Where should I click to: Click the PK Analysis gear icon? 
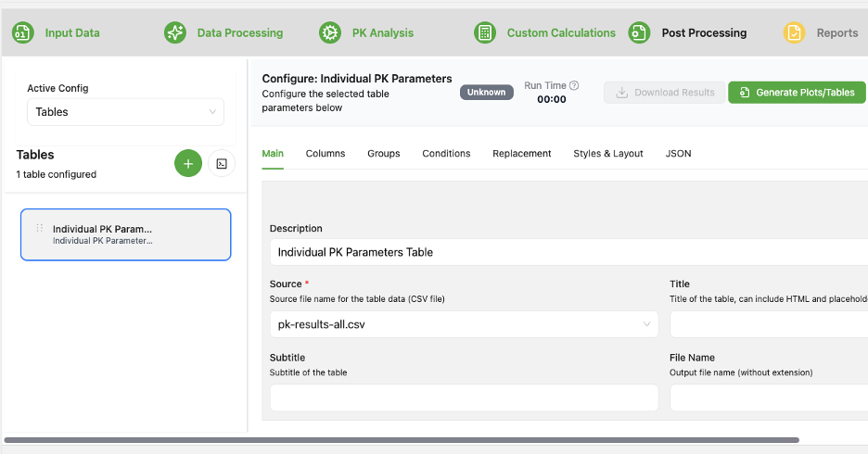[330, 33]
